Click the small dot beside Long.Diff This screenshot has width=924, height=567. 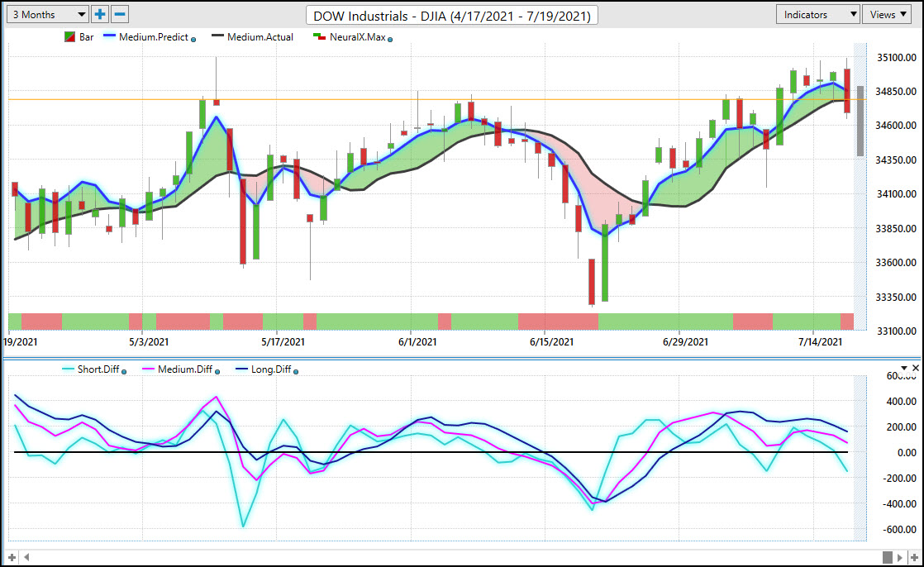[x=296, y=372]
